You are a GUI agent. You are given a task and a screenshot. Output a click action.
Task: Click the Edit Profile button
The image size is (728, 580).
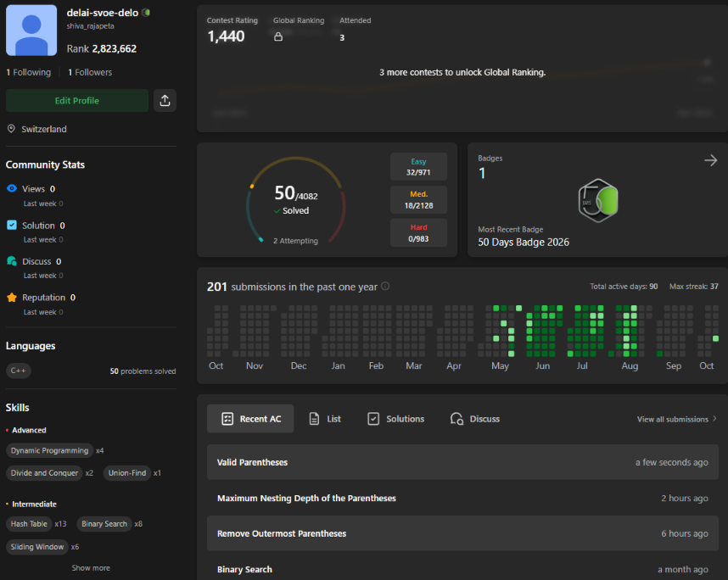77,101
